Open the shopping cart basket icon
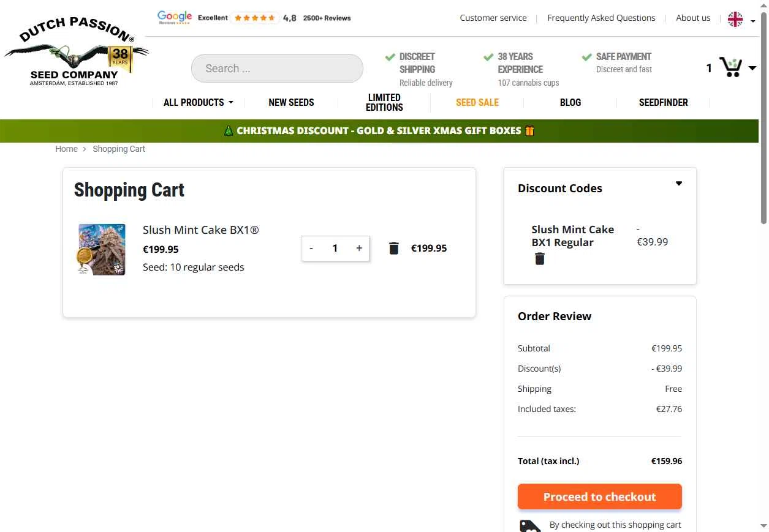The height and width of the screenshot is (532, 769). click(731, 67)
